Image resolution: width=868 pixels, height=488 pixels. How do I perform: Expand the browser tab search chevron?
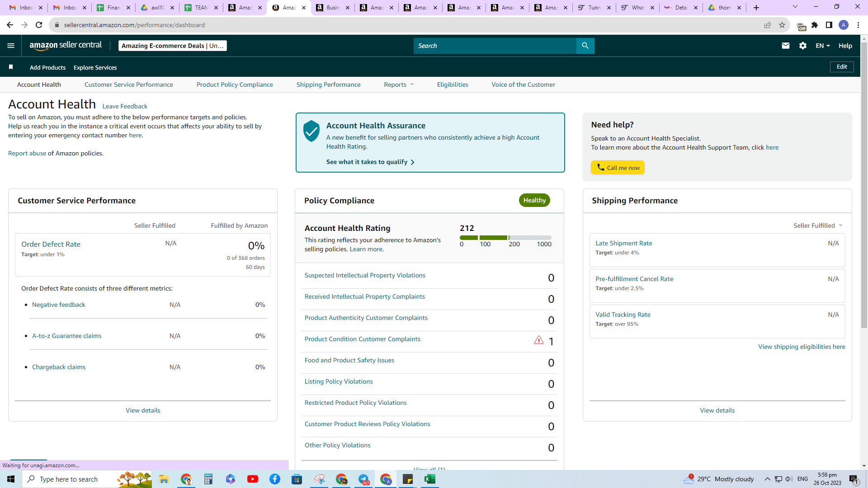click(795, 7)
